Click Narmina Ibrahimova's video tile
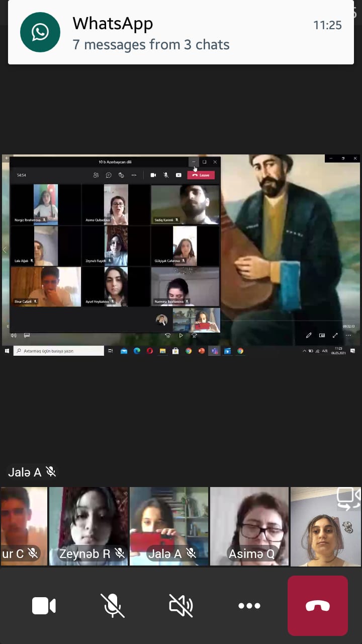Image resolution: width=362 pixels, height=644 pixels. [186, 287]
